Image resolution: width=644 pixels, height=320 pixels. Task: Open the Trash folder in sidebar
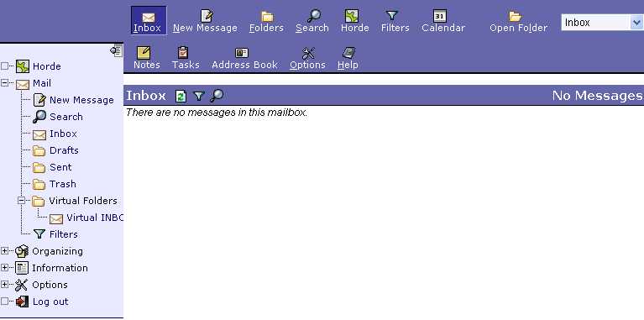[62, 184]
